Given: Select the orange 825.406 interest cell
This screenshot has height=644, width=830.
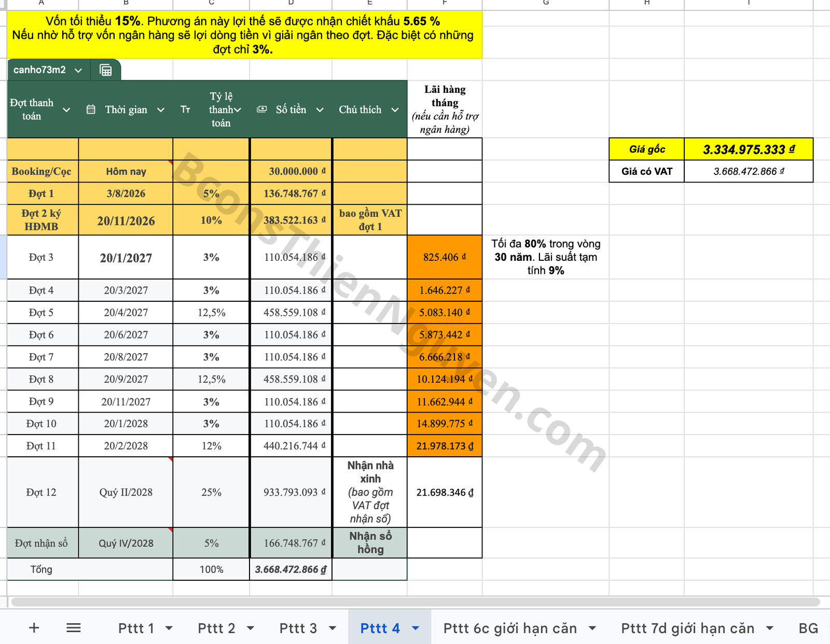Looking at the screenshot, I should pos(445,257).
